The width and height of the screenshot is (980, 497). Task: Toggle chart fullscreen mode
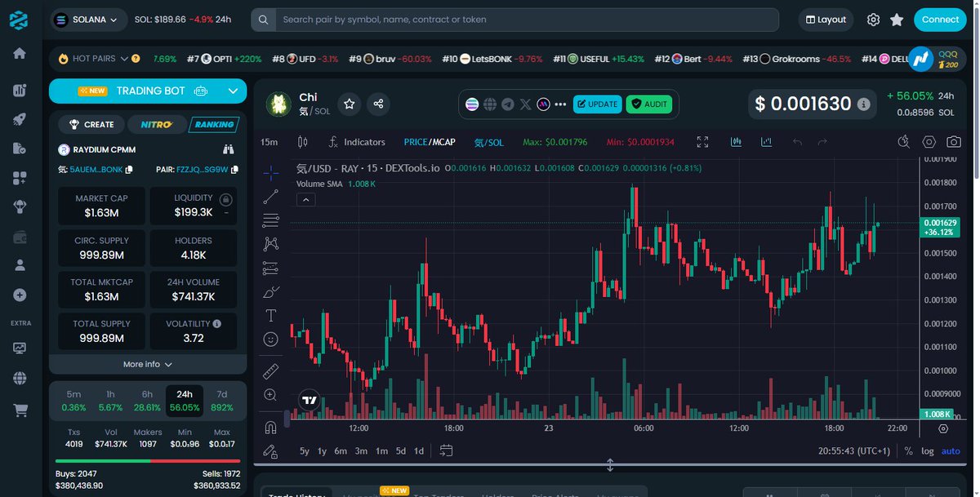point(702,142)
